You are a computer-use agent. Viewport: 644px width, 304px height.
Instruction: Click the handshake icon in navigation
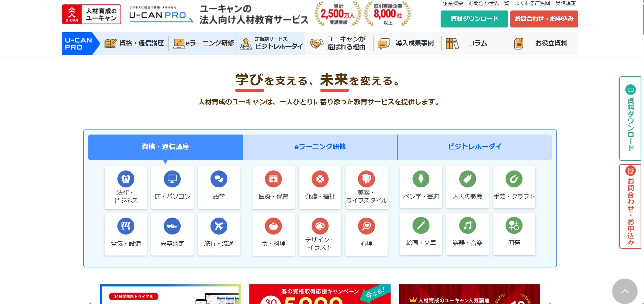316,43
